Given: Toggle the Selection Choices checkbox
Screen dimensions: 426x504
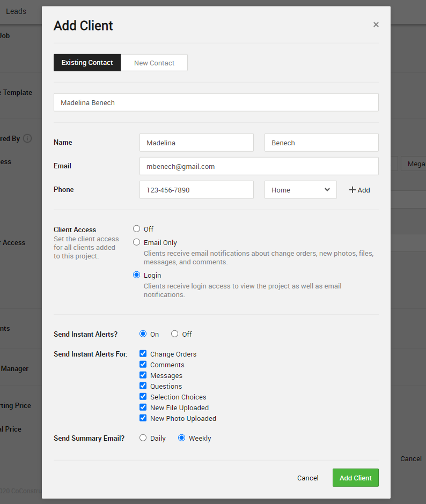Looking at the screenshot, I should [x=143, y=397].
